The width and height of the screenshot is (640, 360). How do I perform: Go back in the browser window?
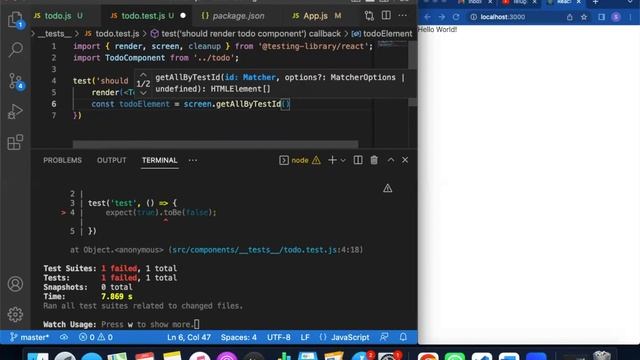427,17
